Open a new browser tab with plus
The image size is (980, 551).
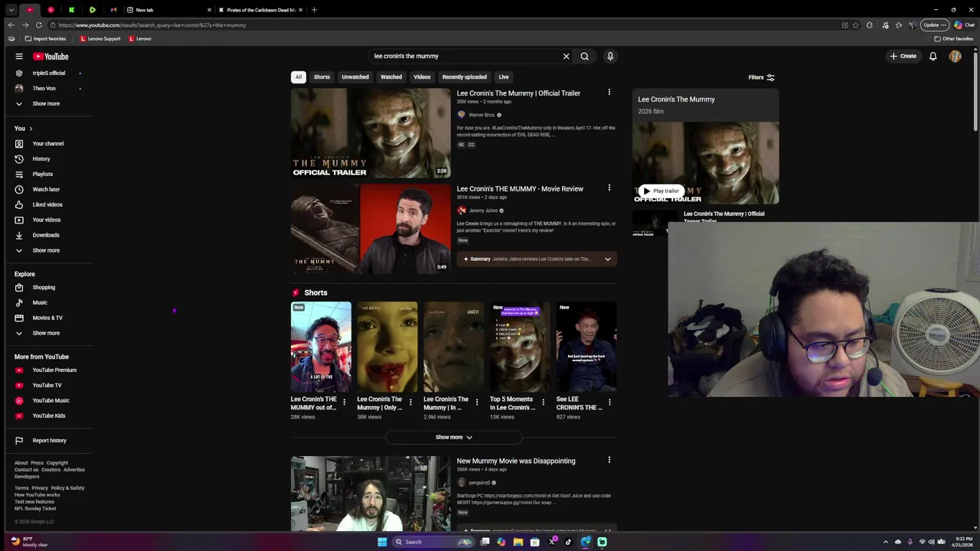(x=314, y=10)
